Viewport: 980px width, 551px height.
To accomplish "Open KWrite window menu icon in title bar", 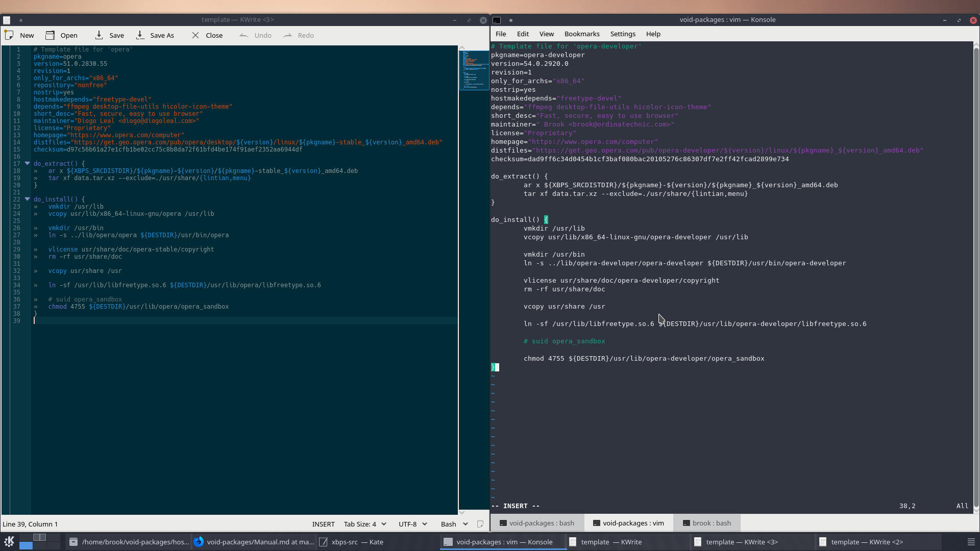I will [7, 20].
